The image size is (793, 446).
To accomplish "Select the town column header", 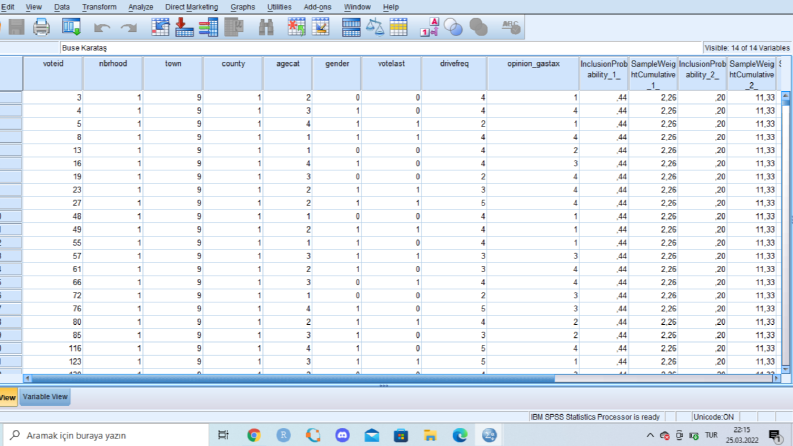I will [173, 73].
